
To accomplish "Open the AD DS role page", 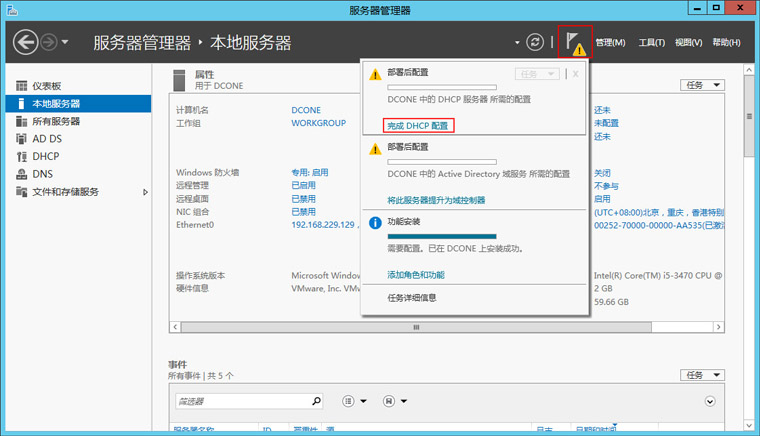I will [x=47, y=139].
